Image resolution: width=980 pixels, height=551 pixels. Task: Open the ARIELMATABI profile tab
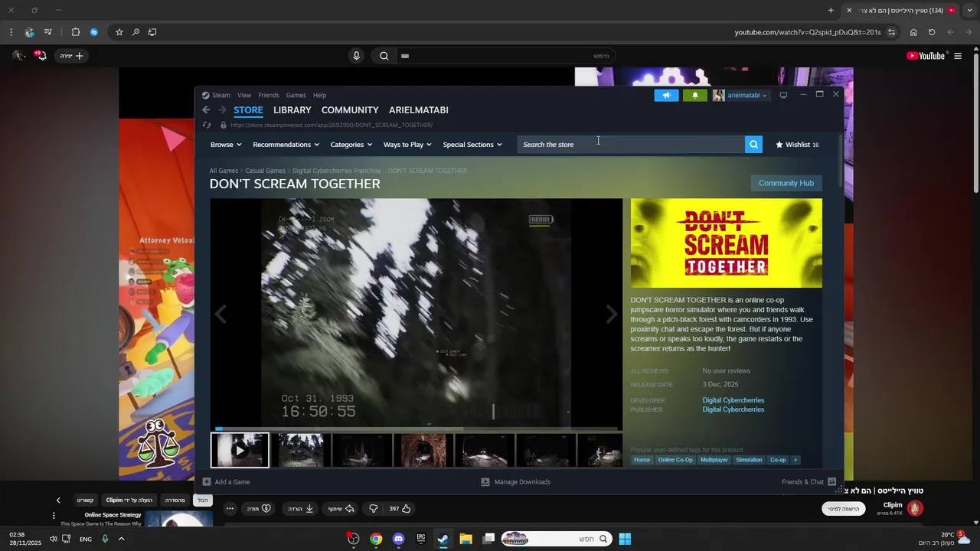[419, 110]
